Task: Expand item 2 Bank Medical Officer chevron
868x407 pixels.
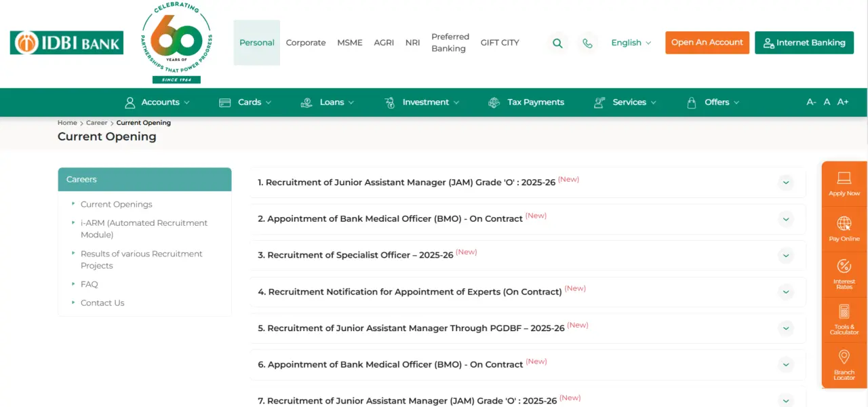Action: click(x=786, y=219)
